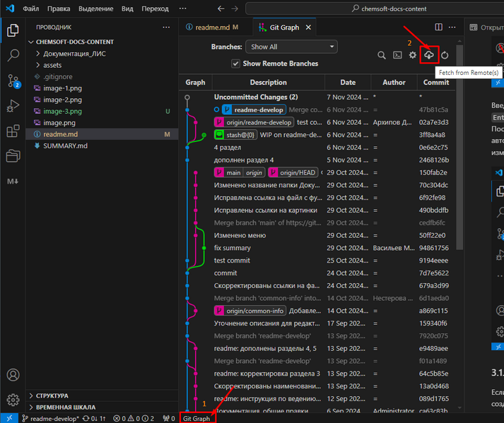The width and height of the screenshot is (504, 423).
Task: Select the 'fix summary' commit row
Action: point(317,248)
